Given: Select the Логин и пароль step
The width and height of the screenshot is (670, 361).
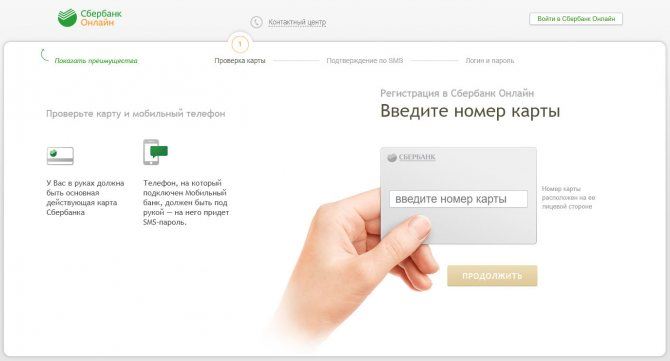Looking at the screenshot, I should [x=490, y=61].
